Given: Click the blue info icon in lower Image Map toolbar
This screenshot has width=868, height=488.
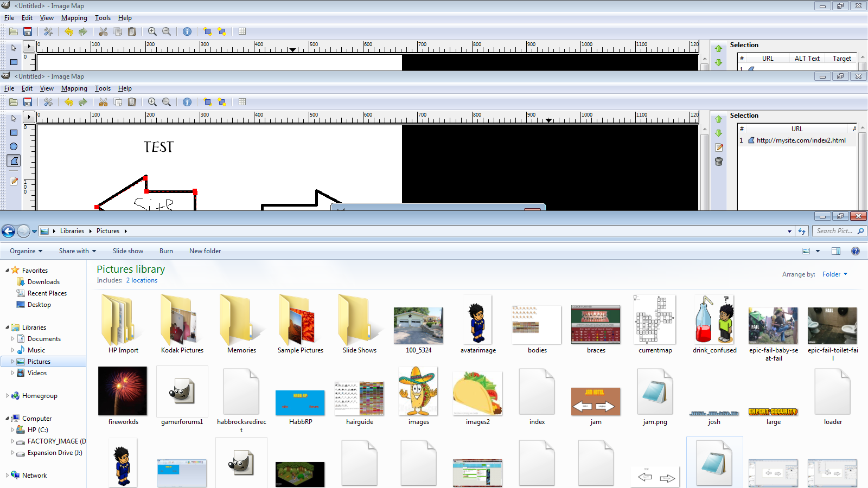Looking at the screenshot, I should pos(187,102).
